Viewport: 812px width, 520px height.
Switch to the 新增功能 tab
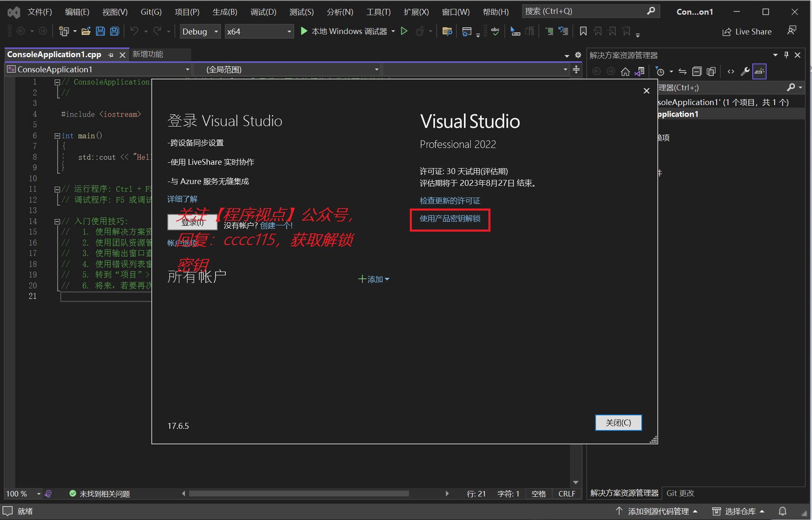(x=148, y=54)
